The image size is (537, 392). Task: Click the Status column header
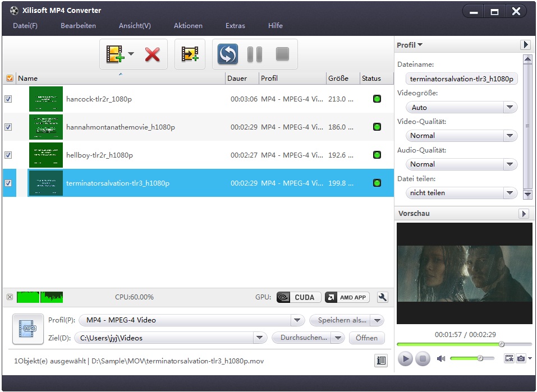(x=377, y=79)
